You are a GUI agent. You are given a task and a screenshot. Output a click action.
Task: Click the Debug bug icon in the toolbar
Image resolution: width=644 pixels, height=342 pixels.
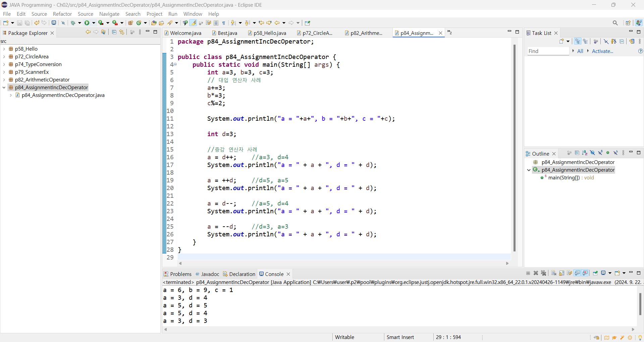(x=73, y=23)
